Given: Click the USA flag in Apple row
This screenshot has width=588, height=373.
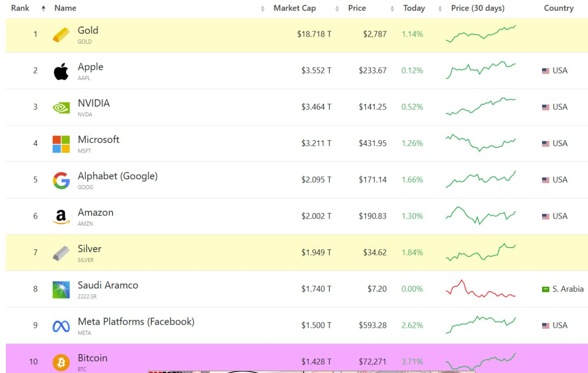Looking at the screenshot, I should [x=546, y=71].
